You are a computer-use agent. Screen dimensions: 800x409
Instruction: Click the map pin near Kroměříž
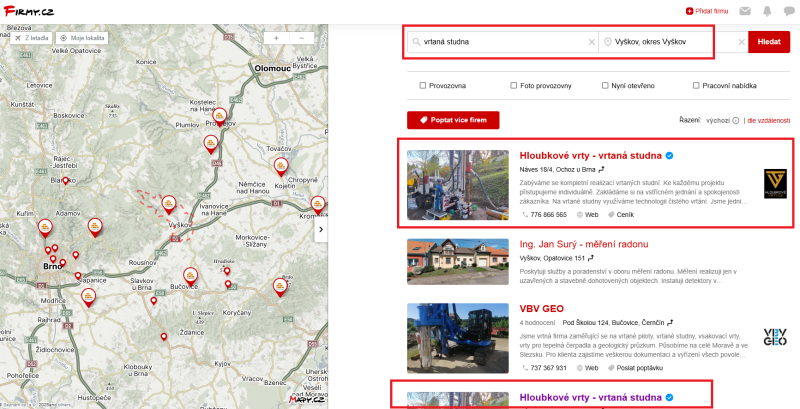tap(318, 205)
